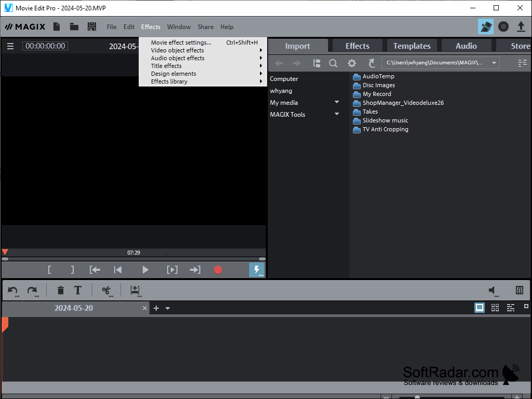Open the movie tab dropdown arrow
Screen dimensions: 532x399
pos(168,308)
